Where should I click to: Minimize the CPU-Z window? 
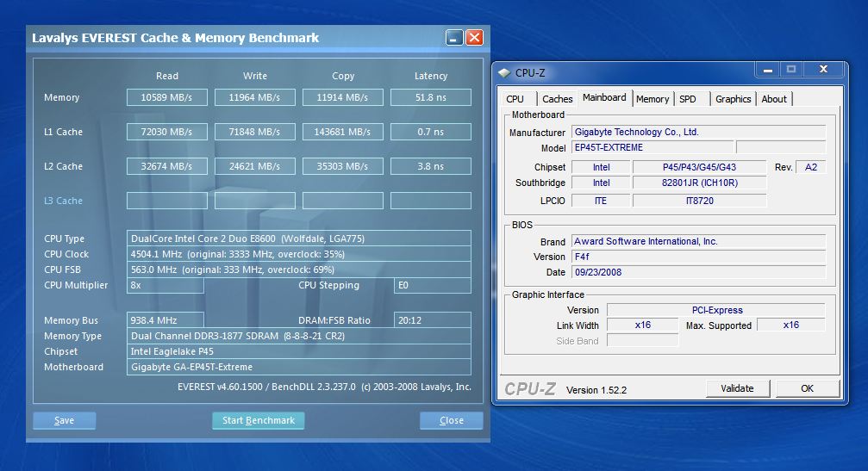point(768,69)
